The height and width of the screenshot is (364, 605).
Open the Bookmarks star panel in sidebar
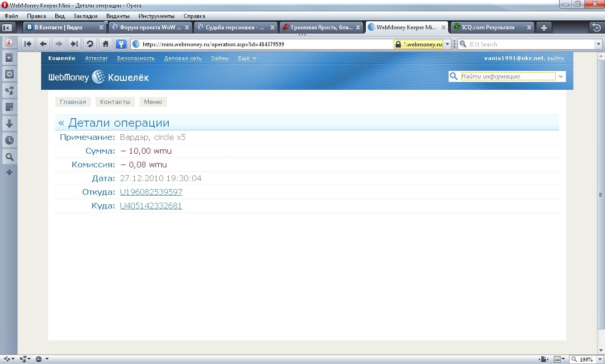[x=9, y=58]
